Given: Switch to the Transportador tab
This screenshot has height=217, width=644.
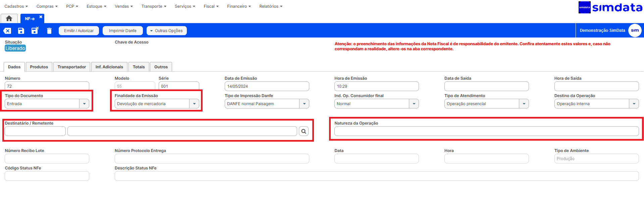Looking at the screenshot, I should (72, 67).
